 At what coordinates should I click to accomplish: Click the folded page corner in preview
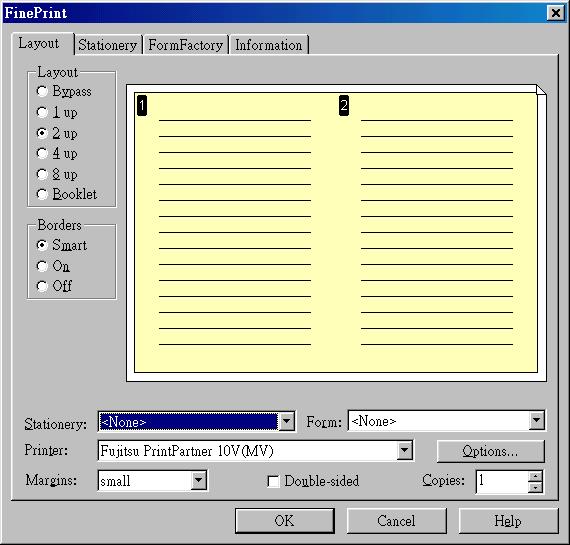tap(541, 90)
